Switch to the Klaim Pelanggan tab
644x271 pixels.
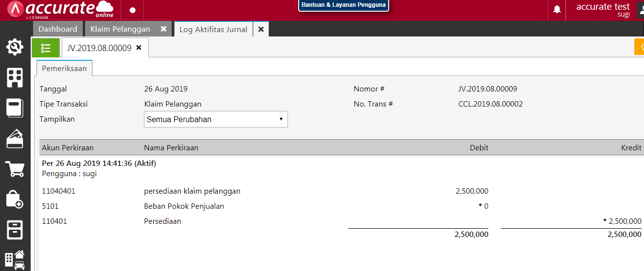[120, 29]
